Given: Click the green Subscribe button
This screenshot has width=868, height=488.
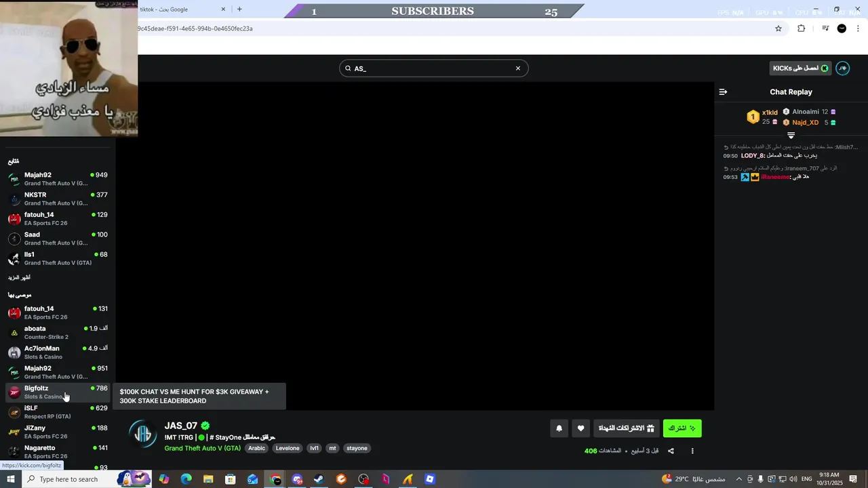Looking at the screenshot, I should [682, 428].
